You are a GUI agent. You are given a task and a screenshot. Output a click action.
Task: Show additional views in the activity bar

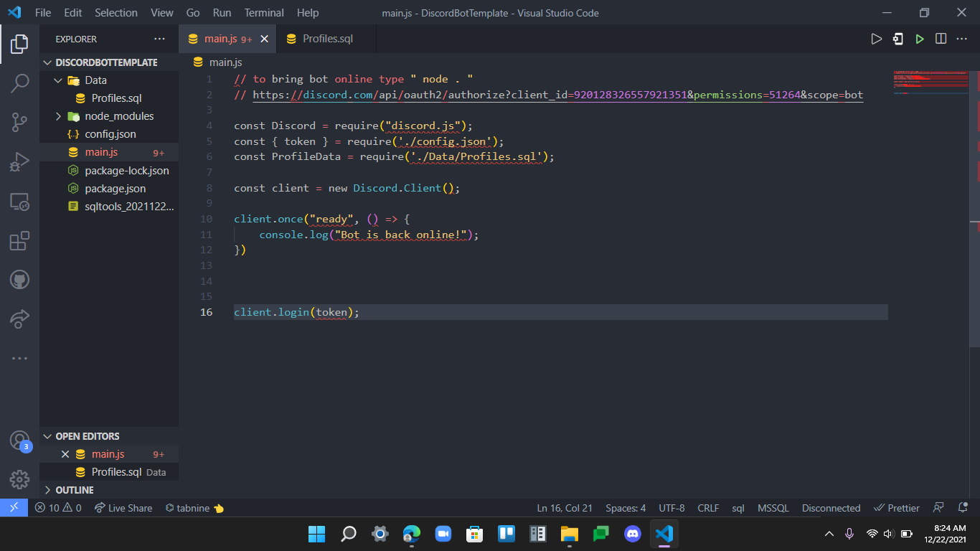19,358
